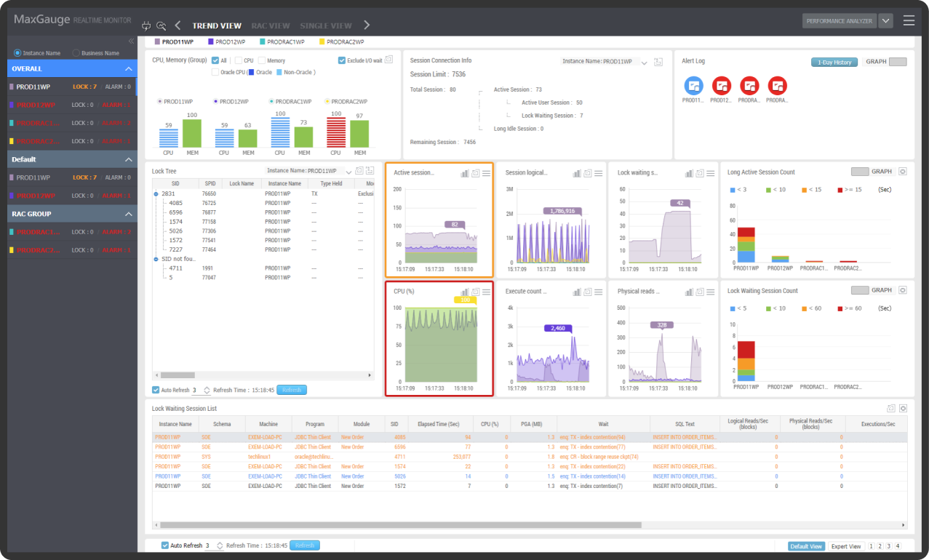The image size is (929, 560).
Task: Click the magnifier search icon in header
Action: tap(162, 25)
